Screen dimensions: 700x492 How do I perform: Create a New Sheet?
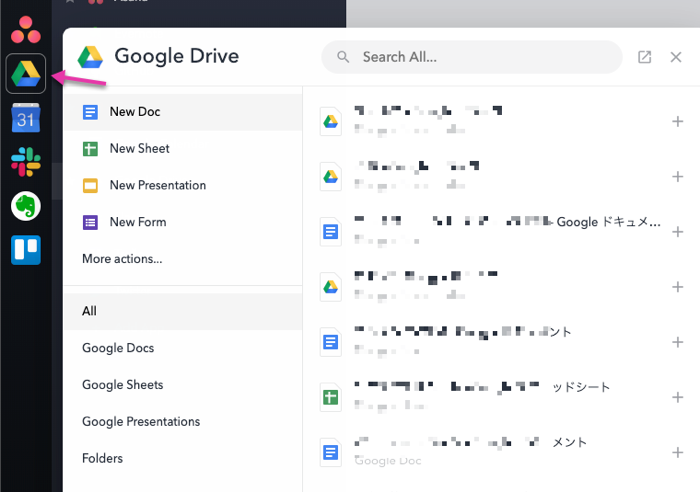pos(183,149)
